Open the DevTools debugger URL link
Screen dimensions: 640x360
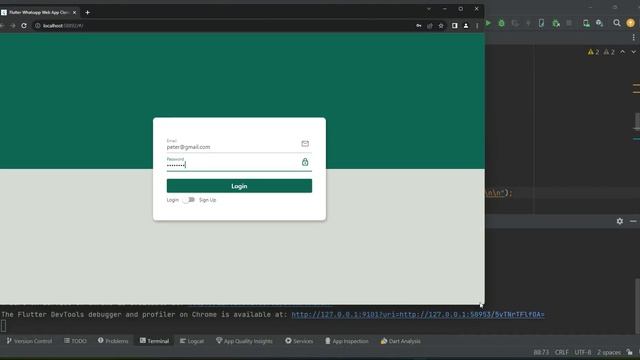[x=418, y=315]
